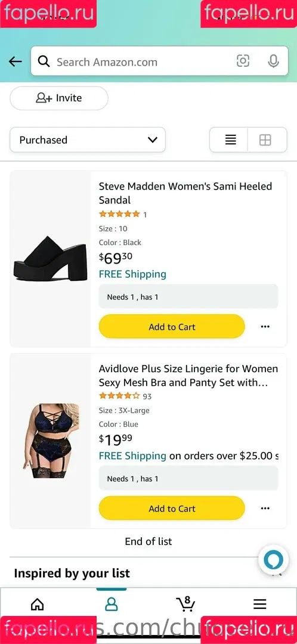Add Steve Madden sandal to cart
Image resolution: width=297 pixels, height=644 pixels.
click(x=172, y=327)
